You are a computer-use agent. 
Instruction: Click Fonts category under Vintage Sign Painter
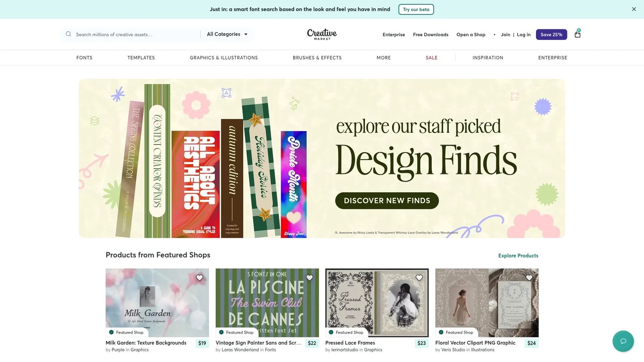[271, 350]
